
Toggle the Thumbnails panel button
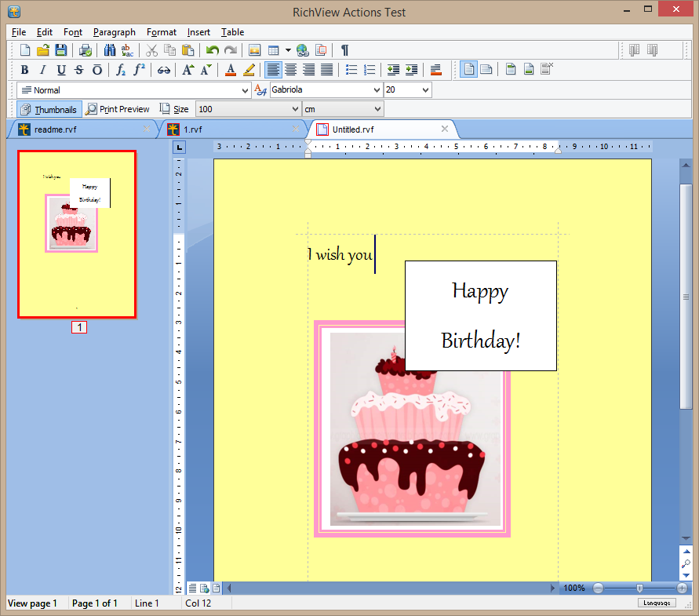49,109
